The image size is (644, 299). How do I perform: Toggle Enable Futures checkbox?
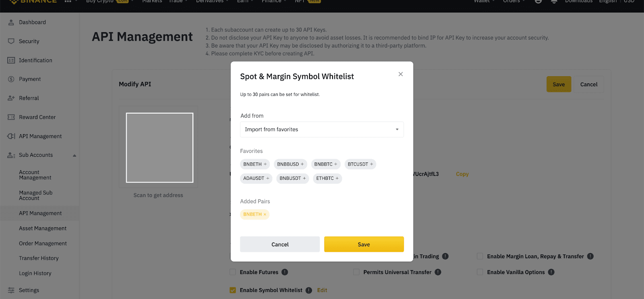coord(233,272)
